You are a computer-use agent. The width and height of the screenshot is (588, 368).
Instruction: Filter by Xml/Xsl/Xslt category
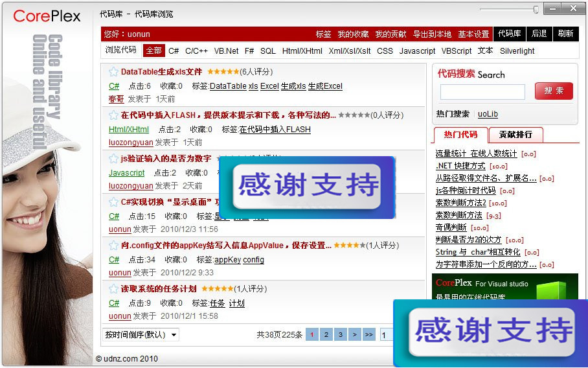(x=350, y=51)
